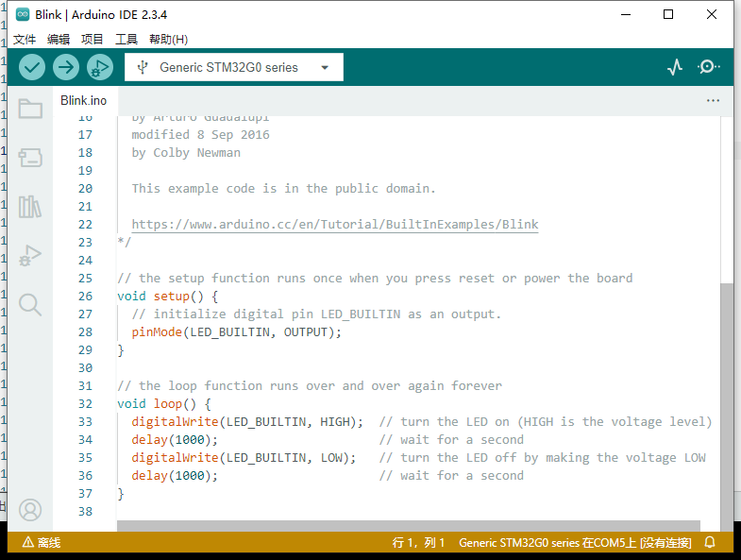741x560 pixels.
Task: Click 'by Colby Newman' comment text
Action: 186,153
